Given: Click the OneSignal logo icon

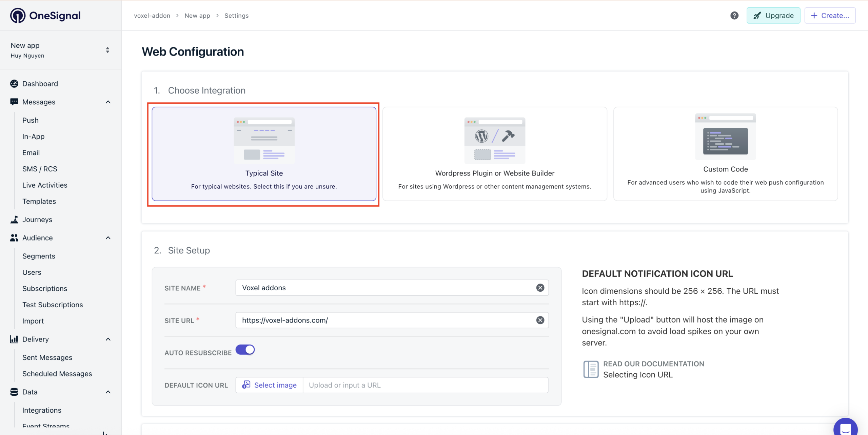Looking at the screenshot, I should [18, 16].
